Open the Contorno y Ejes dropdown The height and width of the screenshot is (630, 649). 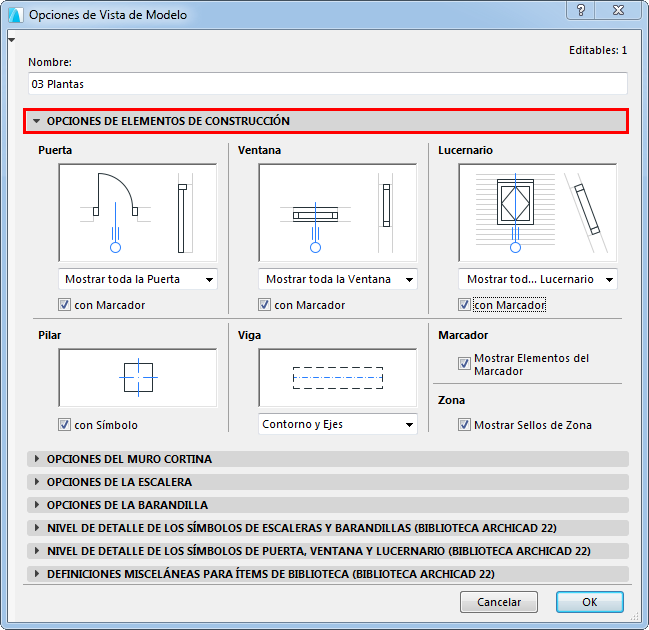tap(338, 424)
